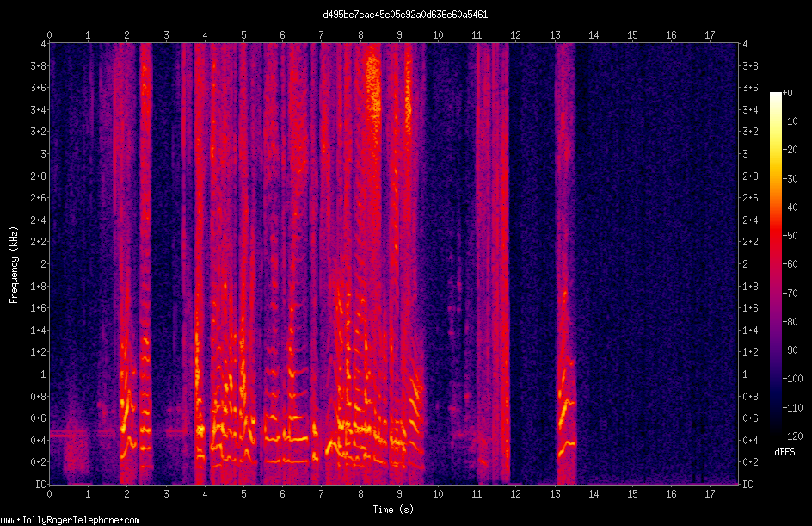Image resolution: width=812 pixels, height=526 pixels.
Task: Click the DC label on the right frequency axis
Action: [747, 484]
